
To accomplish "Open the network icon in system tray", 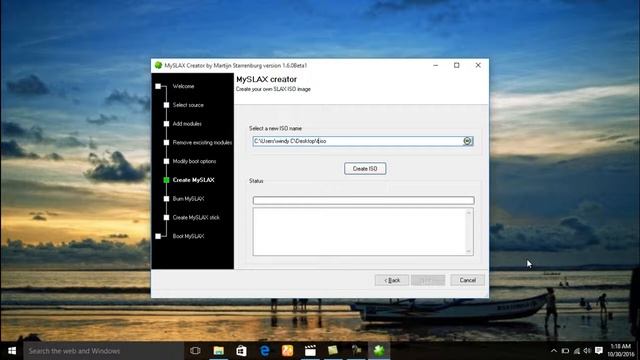I will coord(577,351).
